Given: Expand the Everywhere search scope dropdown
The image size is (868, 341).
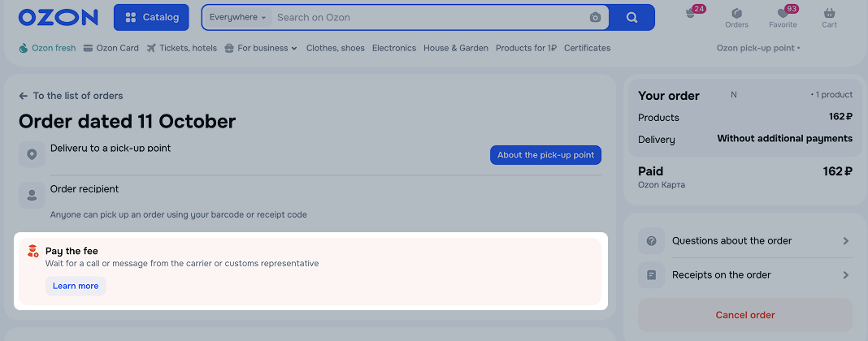Looking at the screenshot, I should 237,17.
